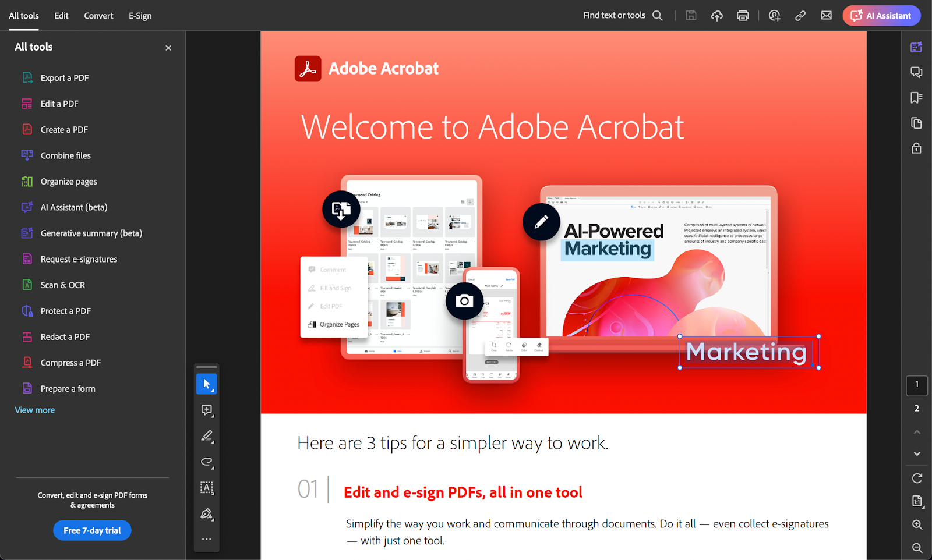Click the AI Assistant button
The image size is (932, 560).
click(x=881, y=16)
